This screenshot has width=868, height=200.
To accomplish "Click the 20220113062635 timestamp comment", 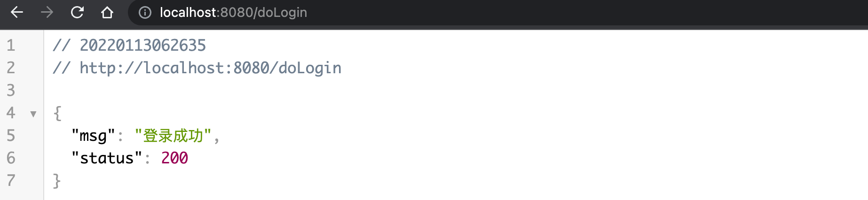I will [142, 46].
